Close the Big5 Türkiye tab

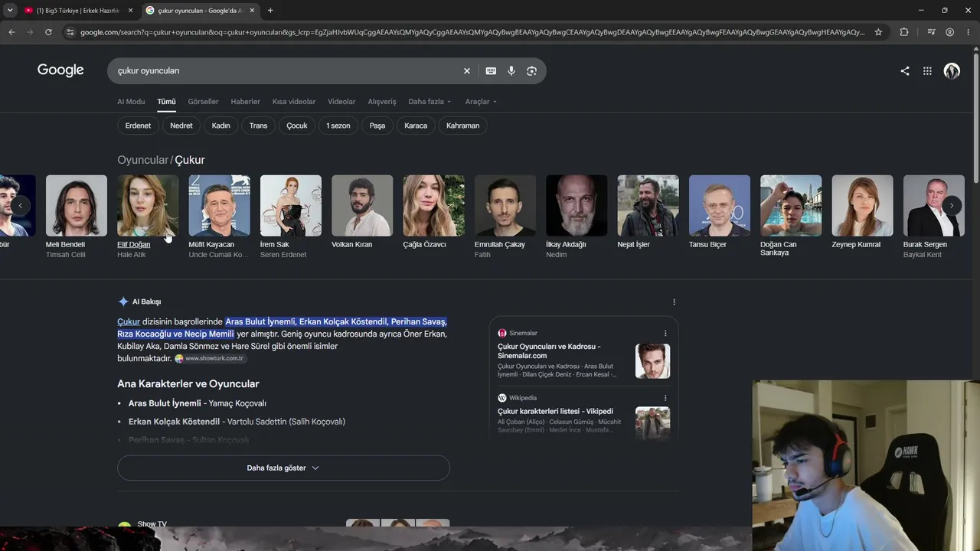130,11
